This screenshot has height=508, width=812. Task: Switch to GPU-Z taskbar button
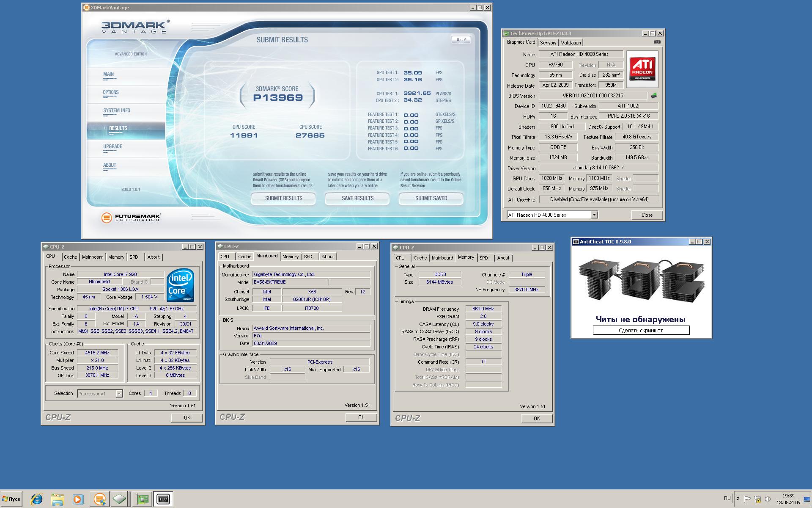(x=143, y=499)
